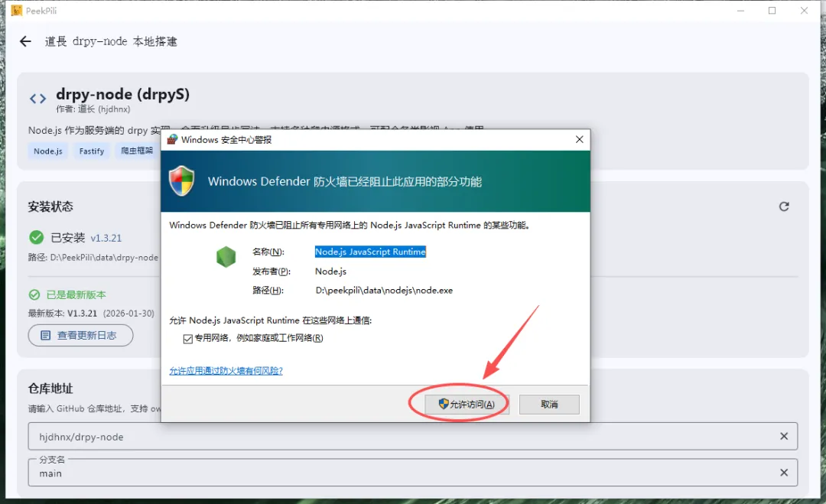Close the Windows security alert dialog

tap(580, 139)
